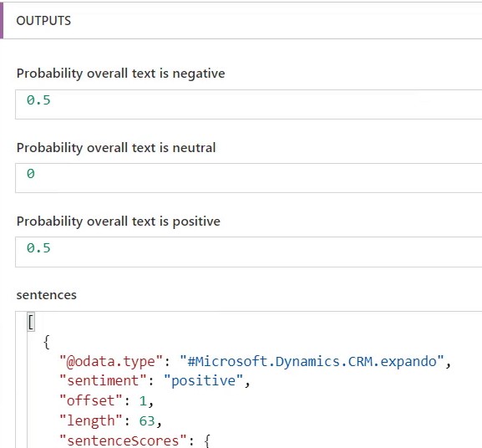The height and width of the screenshot is (448, 482).
Task: Click the 'Probability overall text is negative' label
Action: (x=121, y=74)
